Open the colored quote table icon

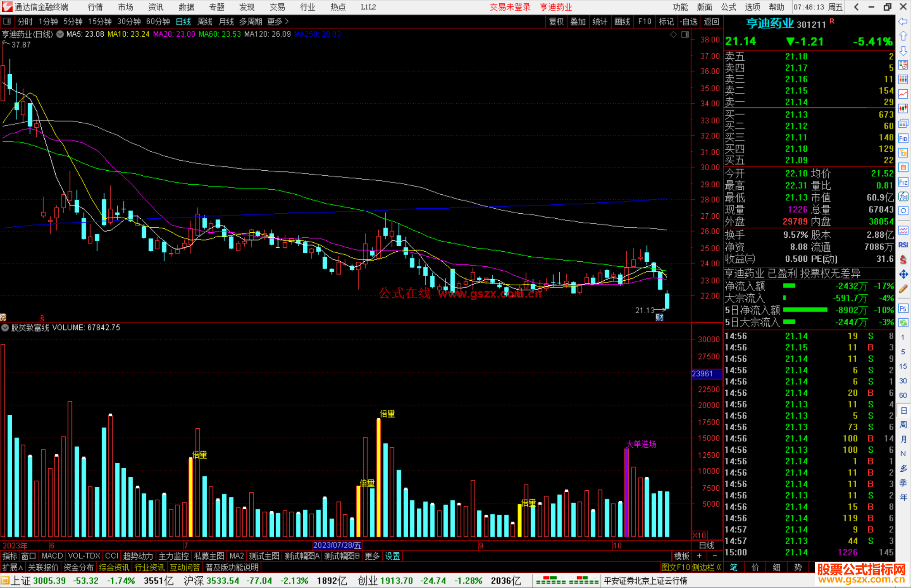903,80
